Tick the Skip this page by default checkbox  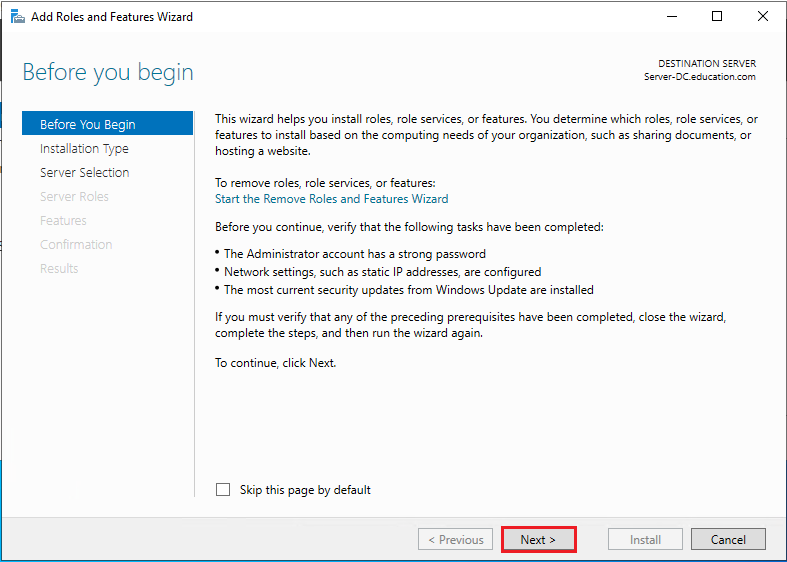pyautogui.click(x=223, y=489)
